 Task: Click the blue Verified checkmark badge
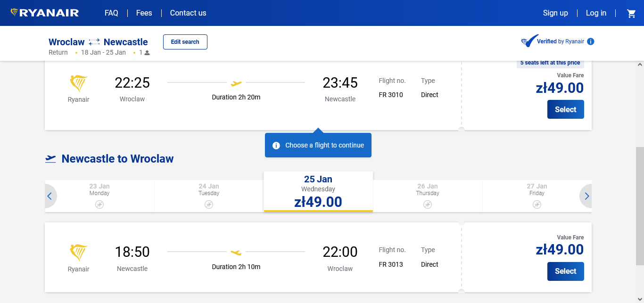[530, 41]
